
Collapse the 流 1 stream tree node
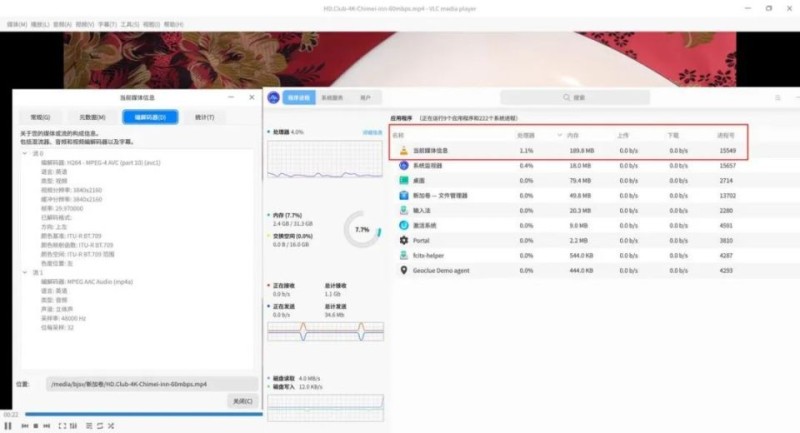tap(25, 271)
